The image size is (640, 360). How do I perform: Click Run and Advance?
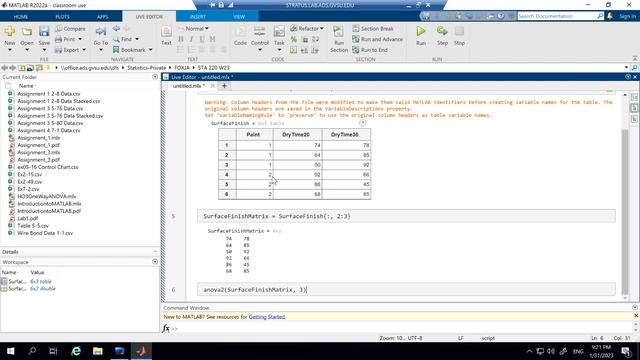click(x=378, y=39)
